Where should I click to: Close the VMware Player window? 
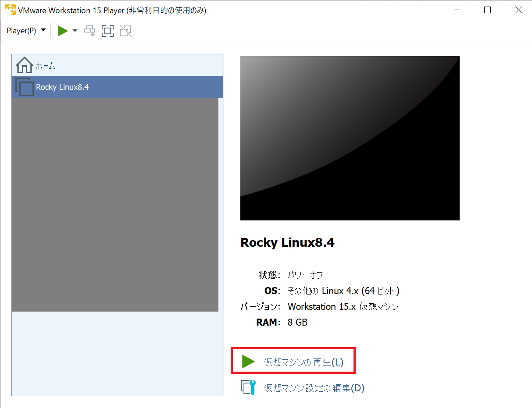tap(518, 10)
